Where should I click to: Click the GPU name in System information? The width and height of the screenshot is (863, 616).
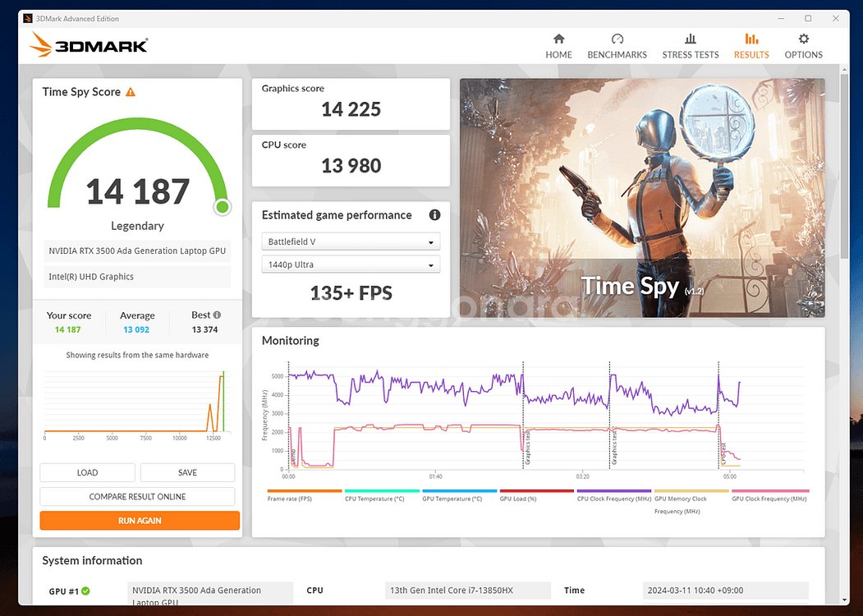210,594
